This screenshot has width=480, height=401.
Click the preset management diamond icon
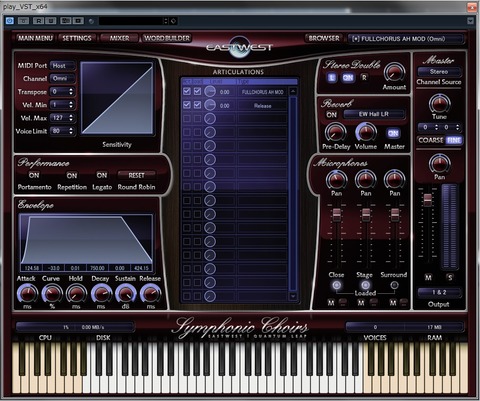(173, 21)
